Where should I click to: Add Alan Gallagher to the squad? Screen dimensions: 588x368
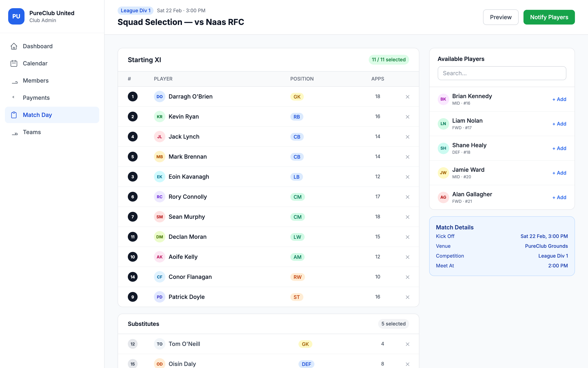point(559,198)
